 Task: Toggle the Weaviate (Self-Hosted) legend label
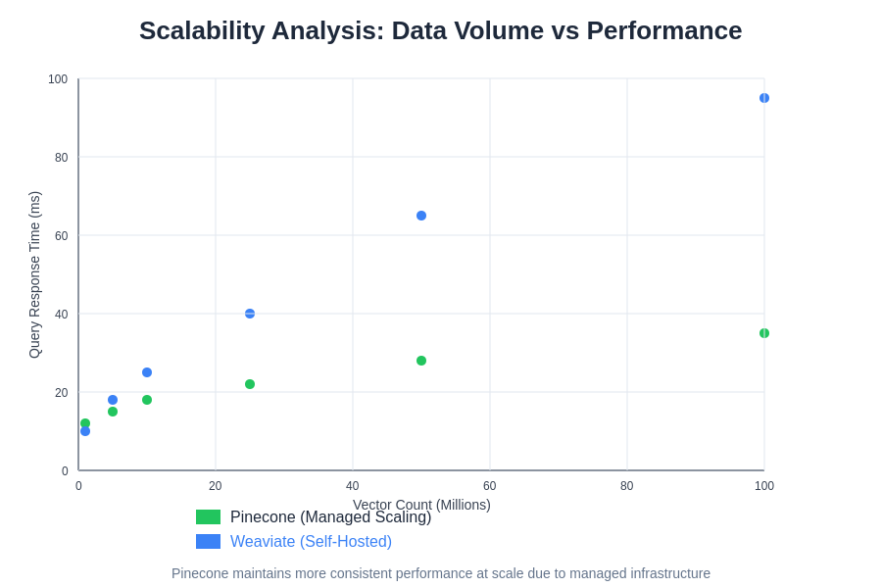point(311,542)
